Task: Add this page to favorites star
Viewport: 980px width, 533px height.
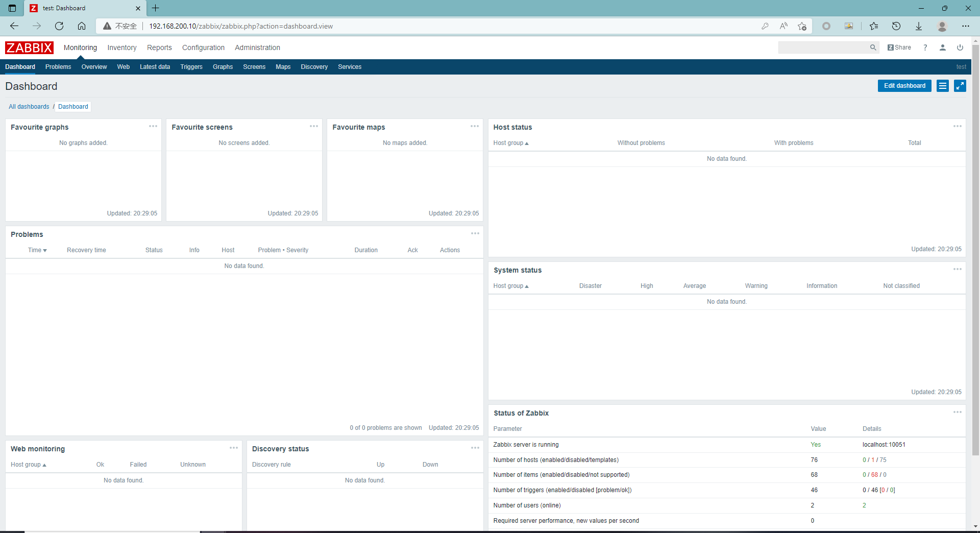Action: 802,26
